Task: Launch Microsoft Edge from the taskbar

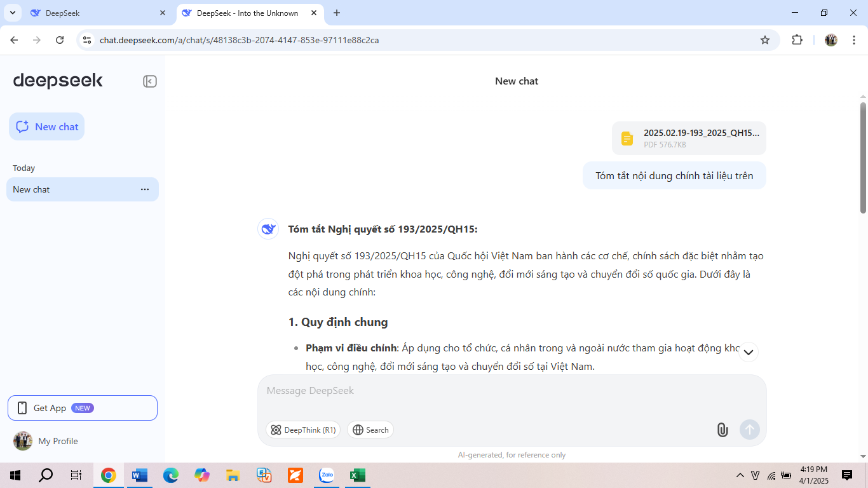Action: coord(171,475)
